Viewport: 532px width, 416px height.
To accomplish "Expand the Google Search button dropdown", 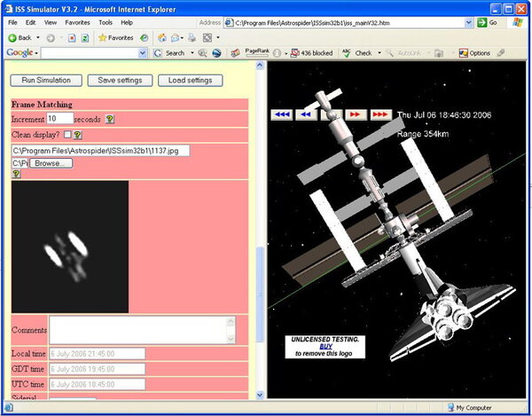I will (x=191, y=53).
